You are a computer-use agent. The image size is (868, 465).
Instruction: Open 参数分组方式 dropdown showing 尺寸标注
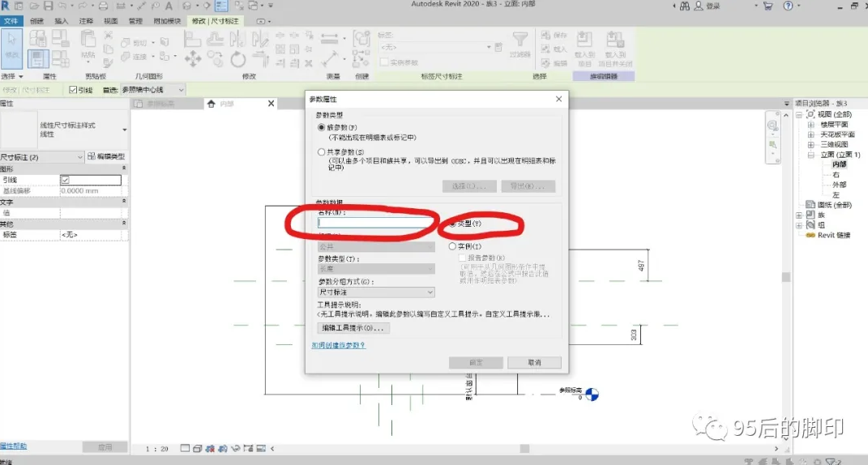pyautogui.click(x=376, y=292)
